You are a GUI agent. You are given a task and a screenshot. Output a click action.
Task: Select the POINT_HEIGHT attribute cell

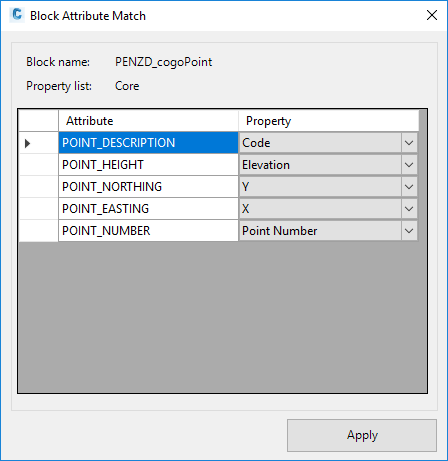pos(148,165)
